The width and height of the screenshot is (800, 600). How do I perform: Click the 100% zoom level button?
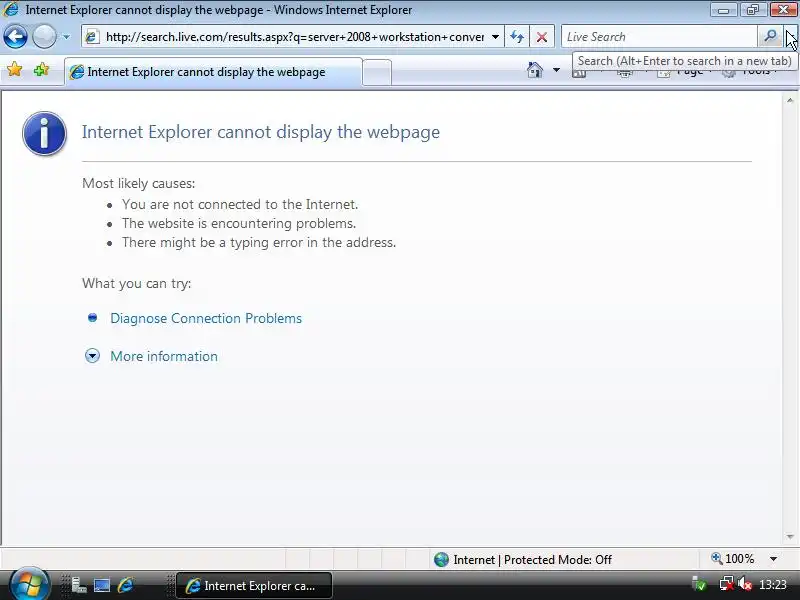732,559
